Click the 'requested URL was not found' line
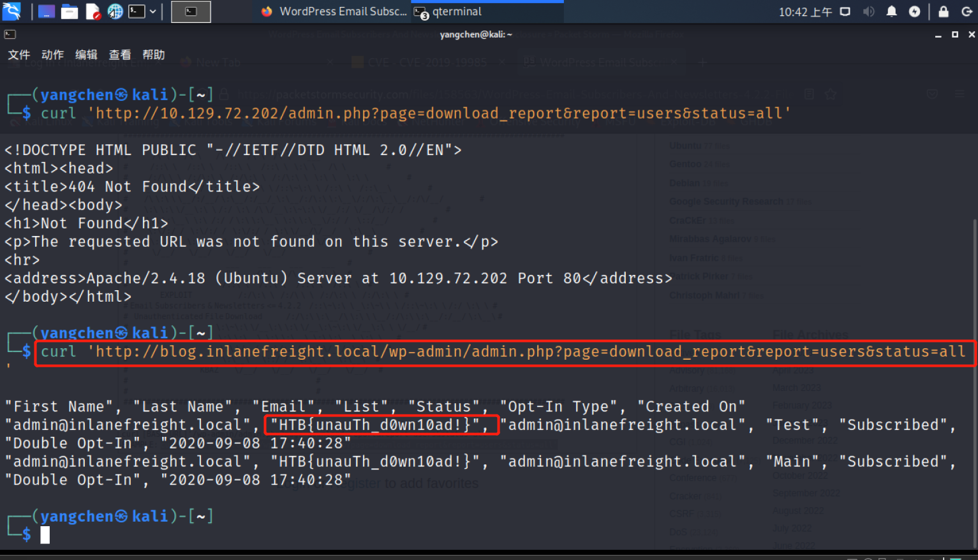The height and width of the screenshot is (560, 978). click(x=251, y=242)
